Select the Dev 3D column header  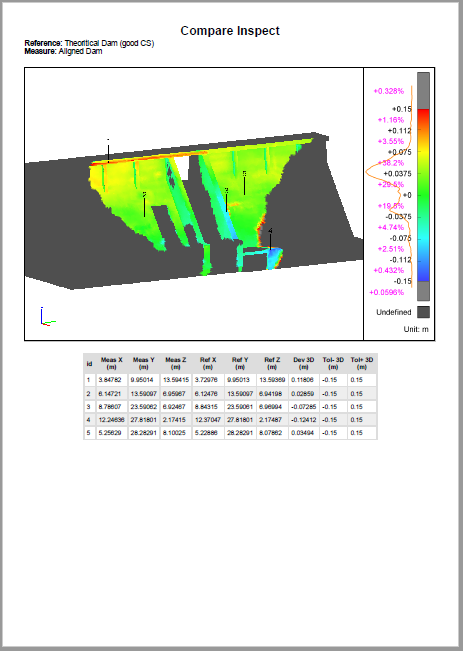(x=304, y=363)
